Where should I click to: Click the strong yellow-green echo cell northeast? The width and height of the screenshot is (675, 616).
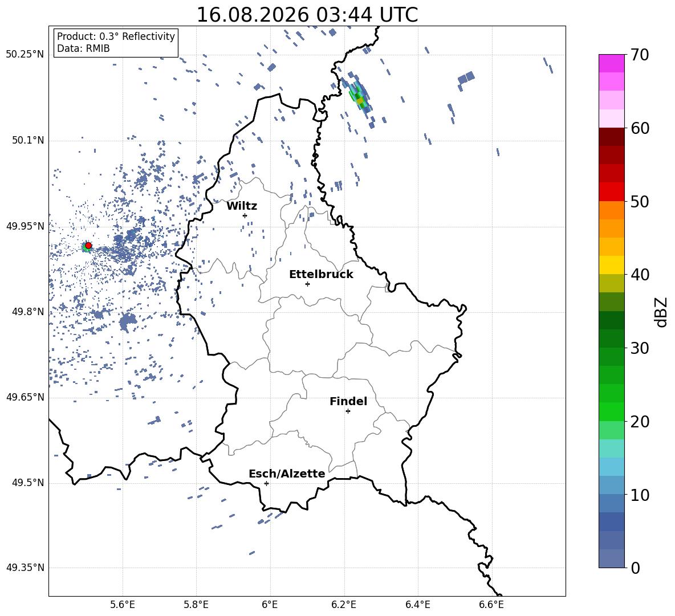tap(360, 101)
